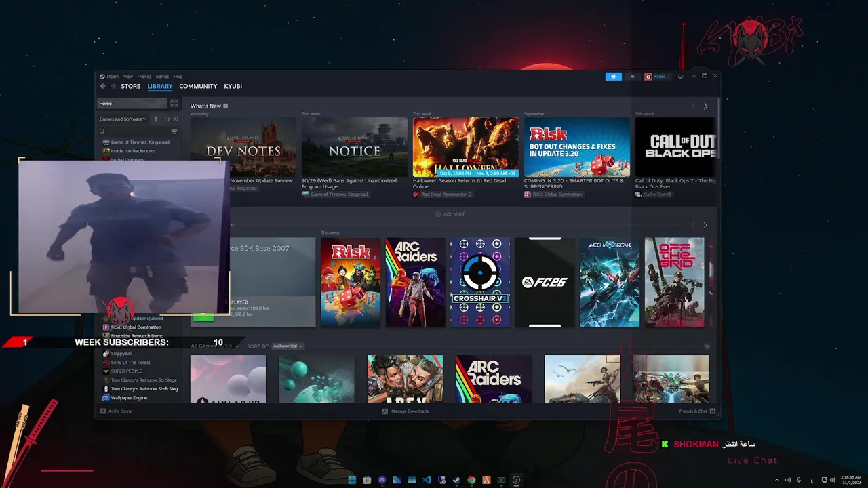
Task: Open advanced filters icon beside search box
Action: click(x=174, y=132)
